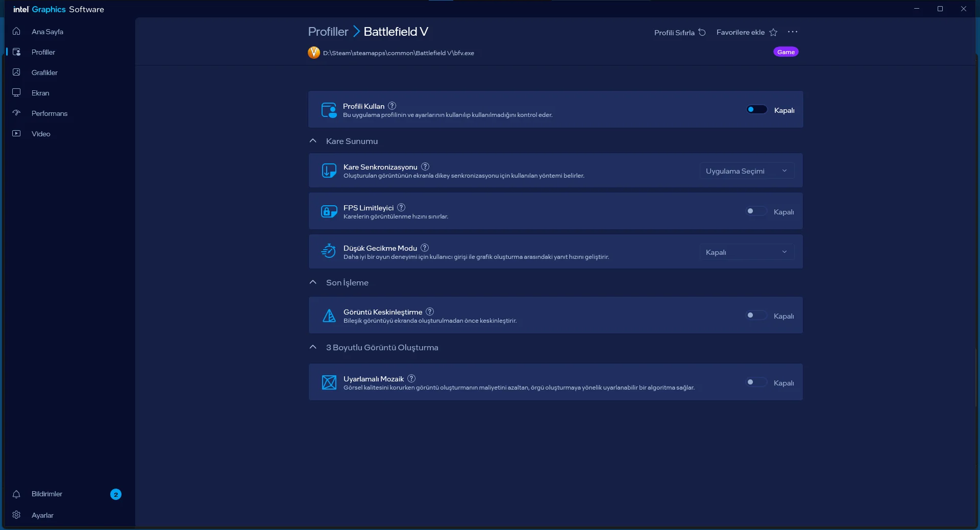The height and width of the screenshot is (530, 980).
Task: Show help for Görüntü Keskinleştirme
Action: (x=430, y=311)
